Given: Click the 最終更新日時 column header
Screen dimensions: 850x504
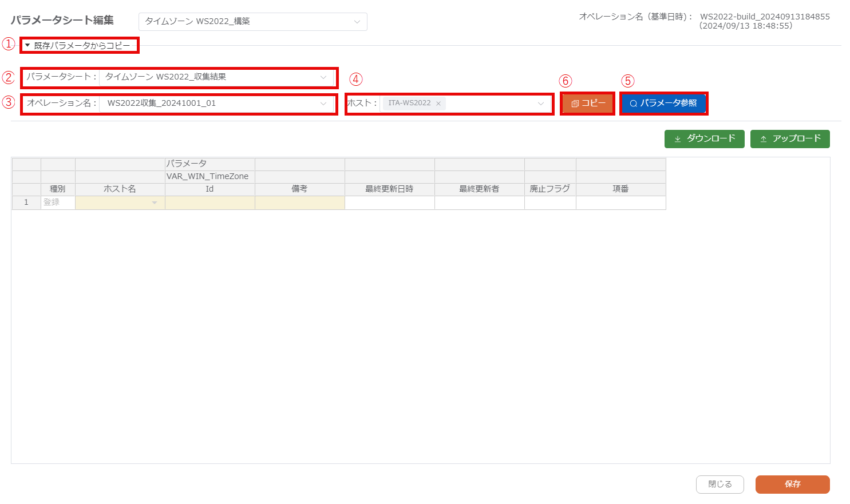Looking at the screenshot, I should pos(389,189).
